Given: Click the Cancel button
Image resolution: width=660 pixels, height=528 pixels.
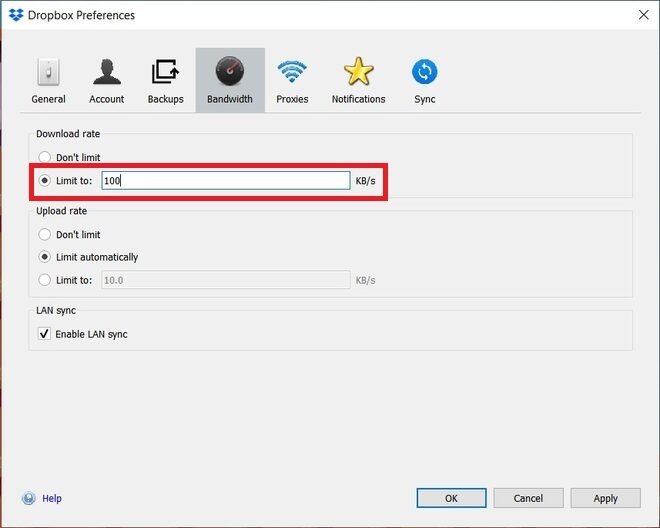Looking at the screenshot, I should click(528, 499).
